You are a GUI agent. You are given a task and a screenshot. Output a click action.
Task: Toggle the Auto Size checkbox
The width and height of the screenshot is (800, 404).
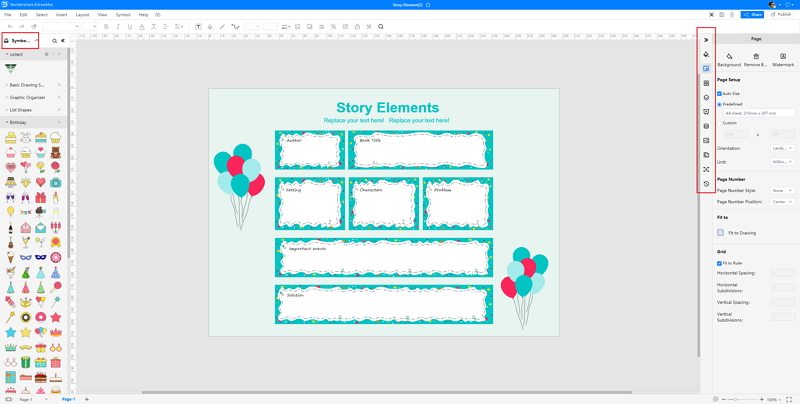(x=719, y=94)
